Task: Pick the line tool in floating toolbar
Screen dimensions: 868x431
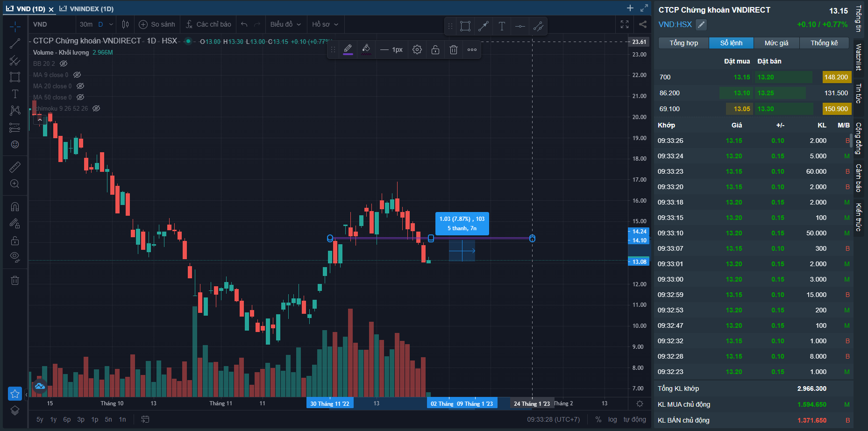Action: click(484, 26)
